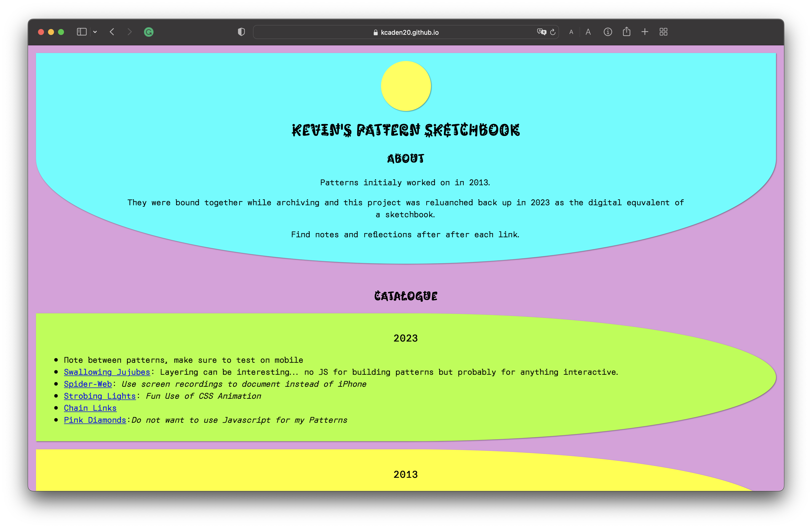812x528 pixels.
Task: Click 'They were bound together while archiving' paragraph
Action: point(406,208)
